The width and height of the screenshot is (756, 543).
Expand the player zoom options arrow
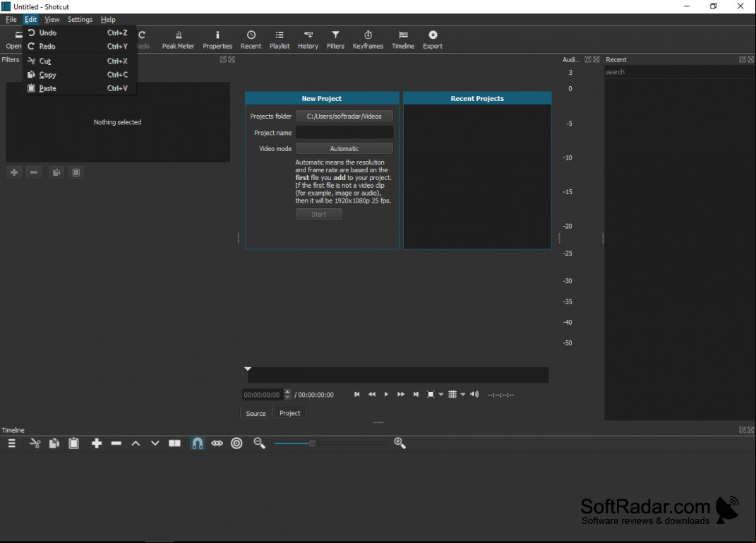[x=440, y=395]
